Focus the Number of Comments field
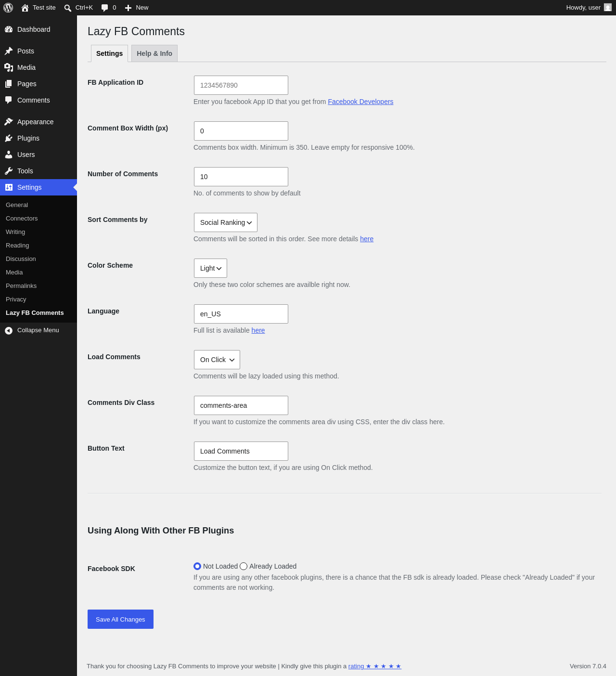The image size is (616, 676). pyautogui.click(x=241, y=177)
